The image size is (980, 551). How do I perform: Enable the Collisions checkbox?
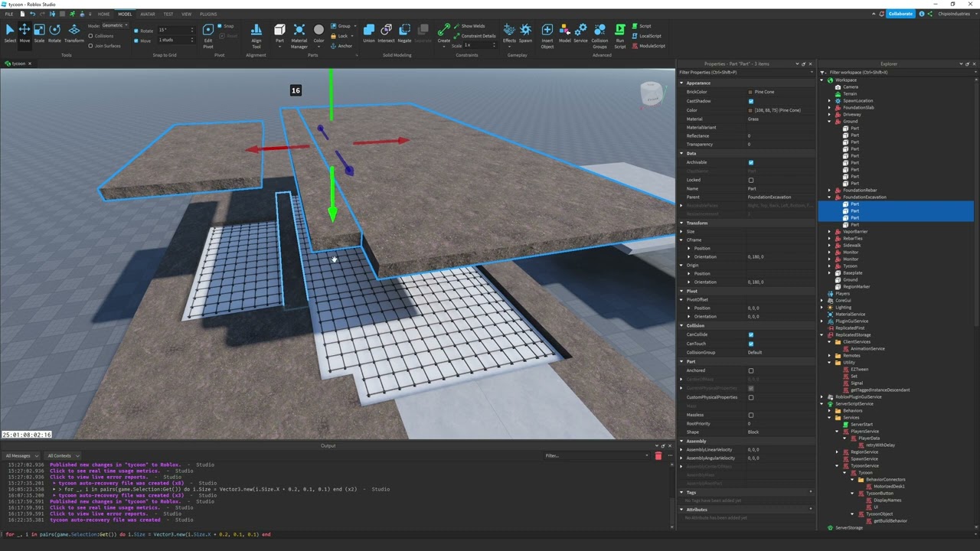pos(90,36)
